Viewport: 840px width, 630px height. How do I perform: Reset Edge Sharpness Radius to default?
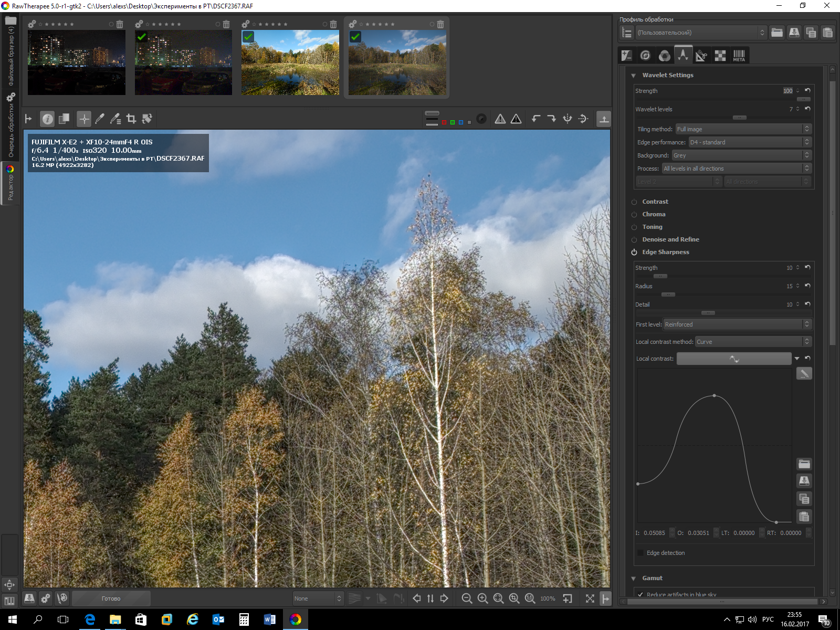(807, 286)
